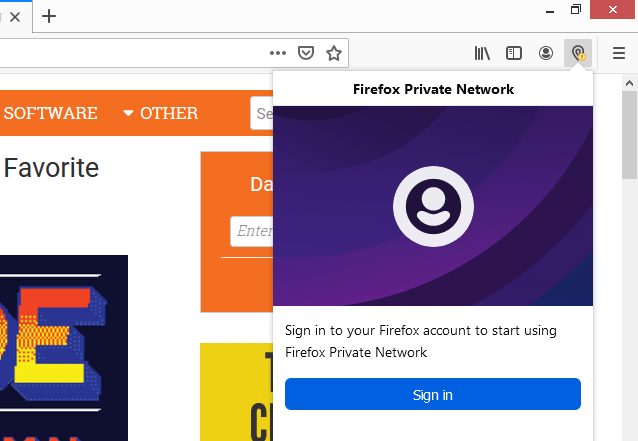Click the user avatar in panel

[432, 206]
